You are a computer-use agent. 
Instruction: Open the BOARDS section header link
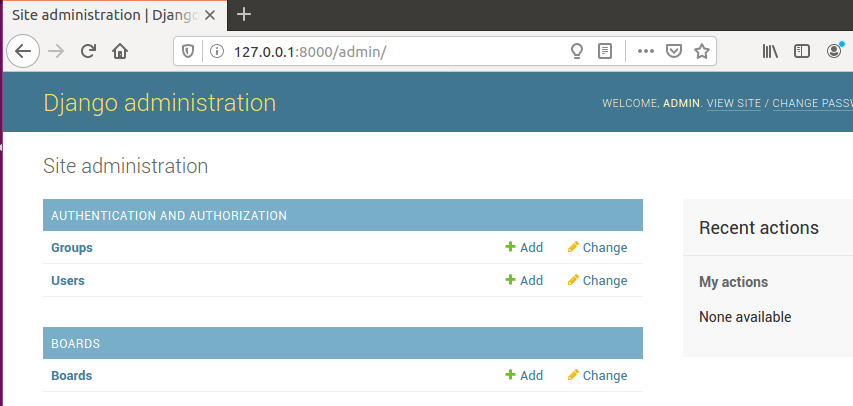tap(76, 343)
